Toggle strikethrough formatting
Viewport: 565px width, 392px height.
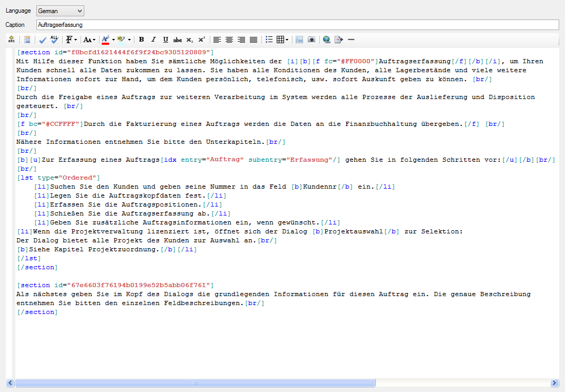coord(177,40)
